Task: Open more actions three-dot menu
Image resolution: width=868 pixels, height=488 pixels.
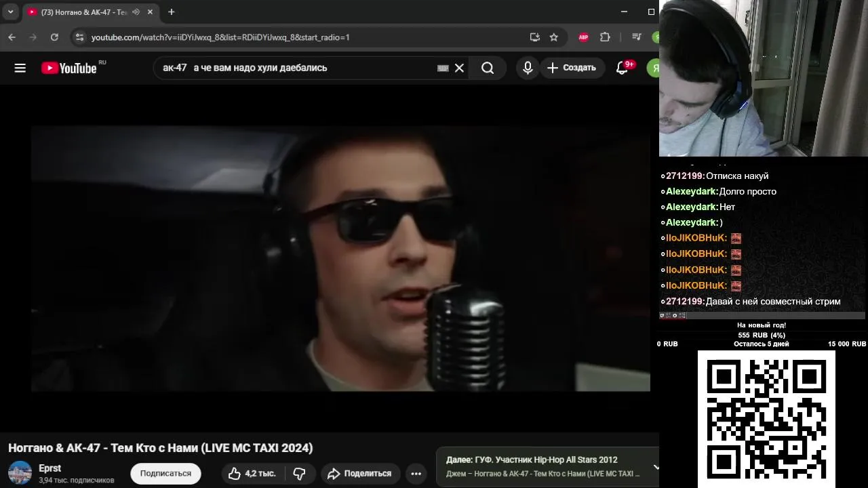Action: 416,473
